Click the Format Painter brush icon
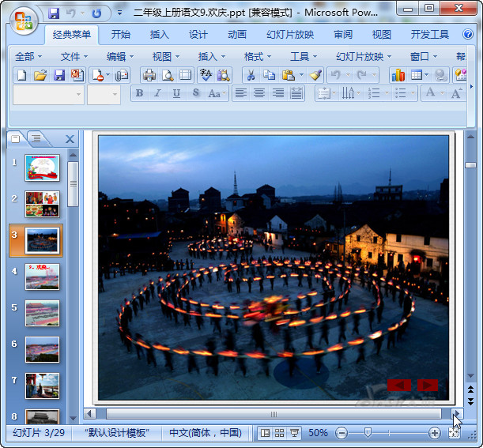483x448 pixels. click(316, 75)
